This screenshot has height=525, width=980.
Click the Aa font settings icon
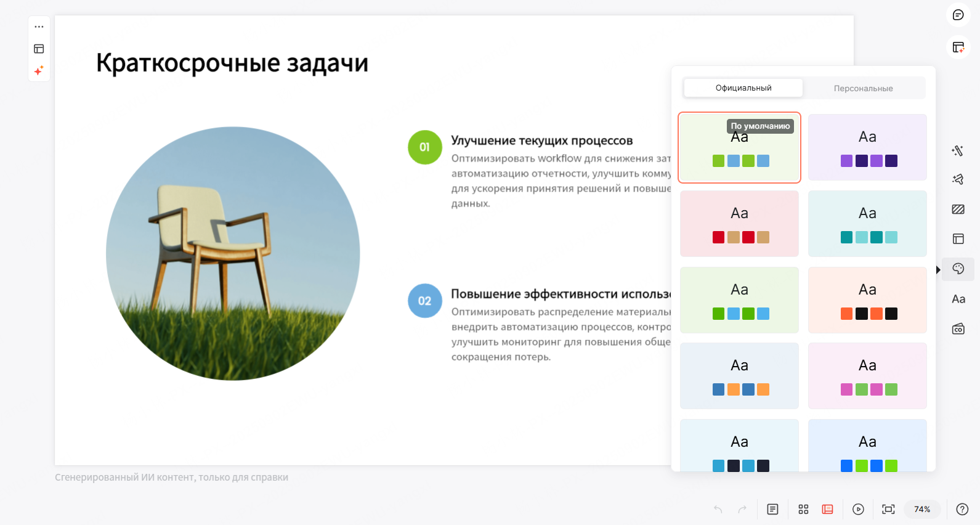pos(958,299)
